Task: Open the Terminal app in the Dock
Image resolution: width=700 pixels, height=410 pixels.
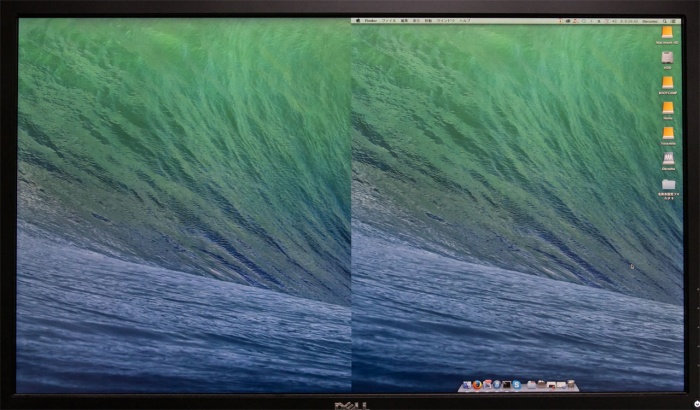Action: click(x=507, y=385)
